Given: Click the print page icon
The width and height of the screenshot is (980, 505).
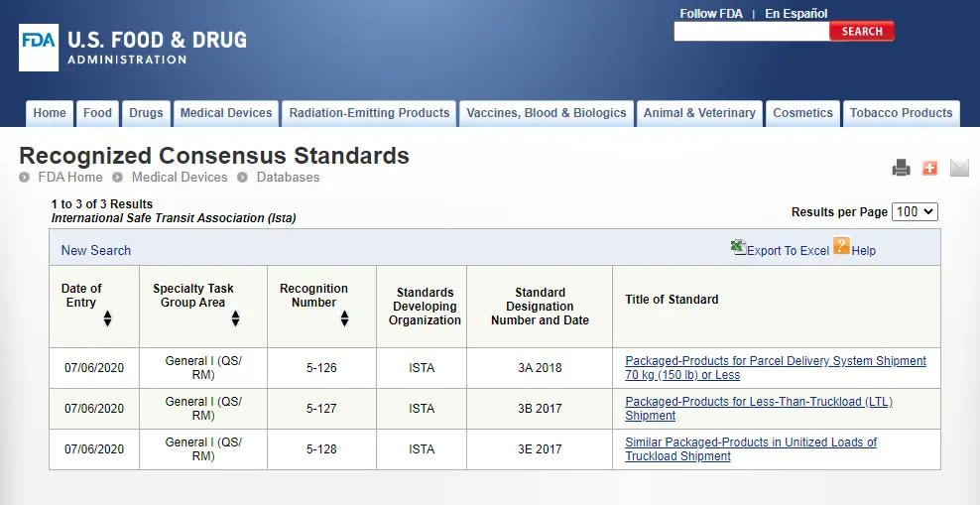Looking at the screenshot, I should (x=901, y=168).
